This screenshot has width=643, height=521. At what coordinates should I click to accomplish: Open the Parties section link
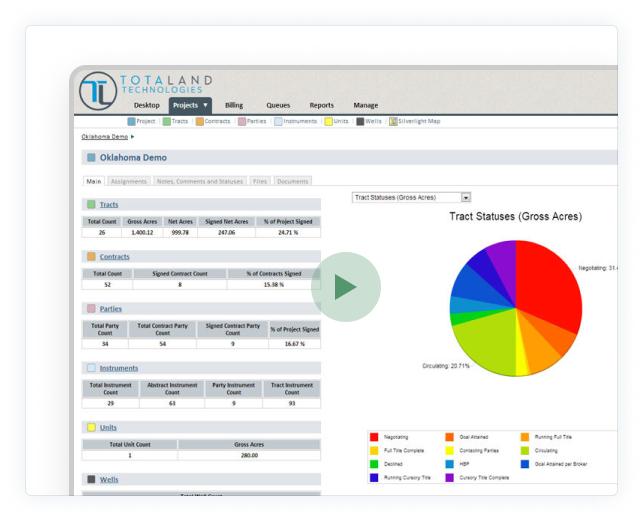[x=111, y=308]
